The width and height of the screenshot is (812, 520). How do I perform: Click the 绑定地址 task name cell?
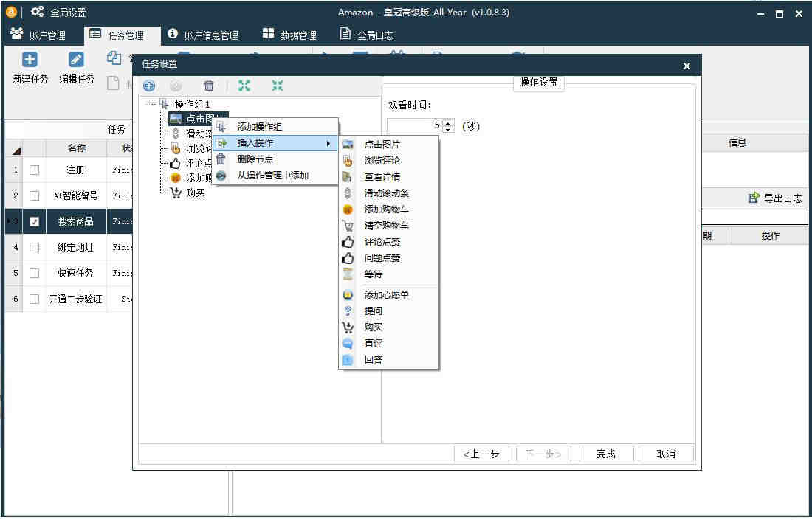[x=76, y=247]
